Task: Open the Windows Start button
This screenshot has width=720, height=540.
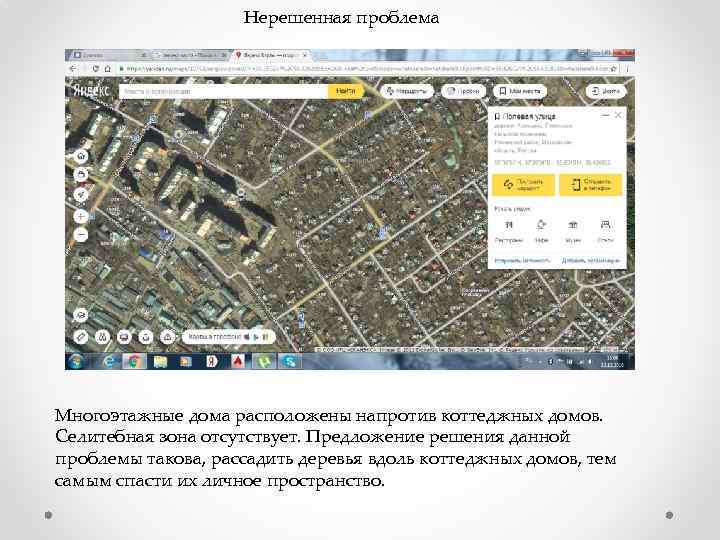Action: tap(77, 361)
